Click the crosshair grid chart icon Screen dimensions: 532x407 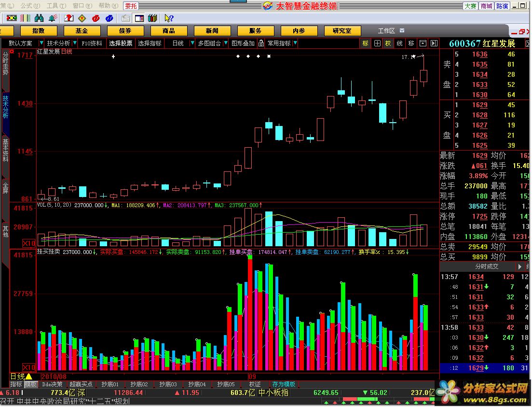[377, 43]
